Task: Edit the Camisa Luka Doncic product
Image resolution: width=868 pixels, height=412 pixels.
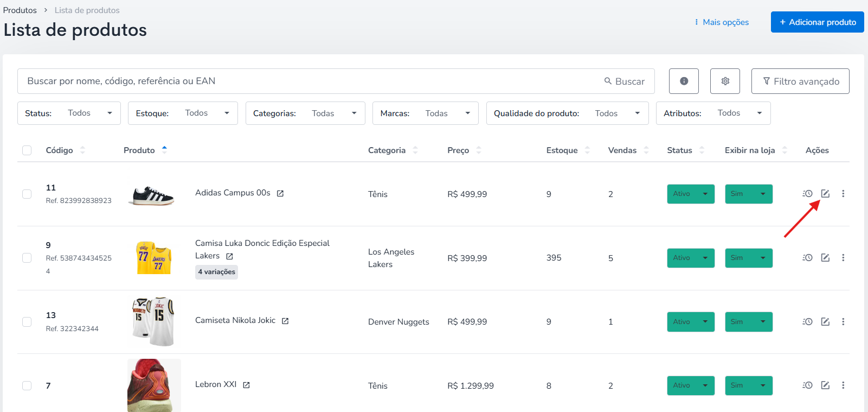Action: 825,258
